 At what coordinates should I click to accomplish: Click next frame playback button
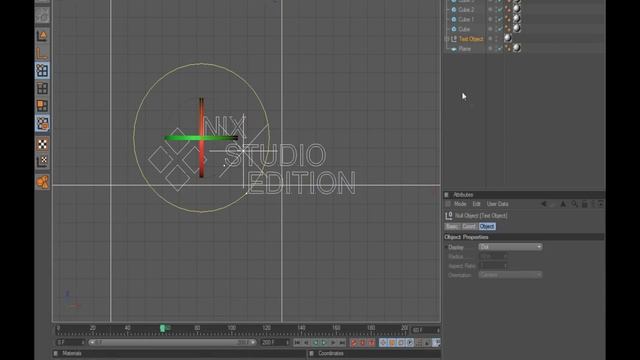(333, 342)
